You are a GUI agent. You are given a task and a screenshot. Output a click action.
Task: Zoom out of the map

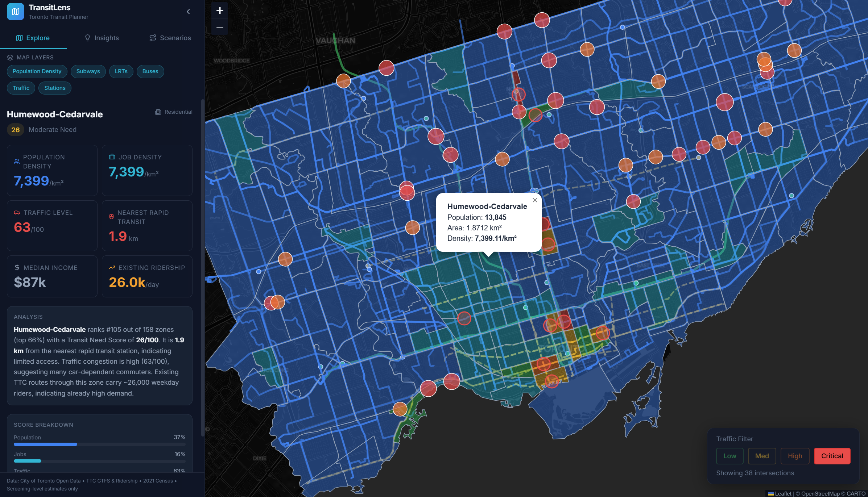click(219, 27)
